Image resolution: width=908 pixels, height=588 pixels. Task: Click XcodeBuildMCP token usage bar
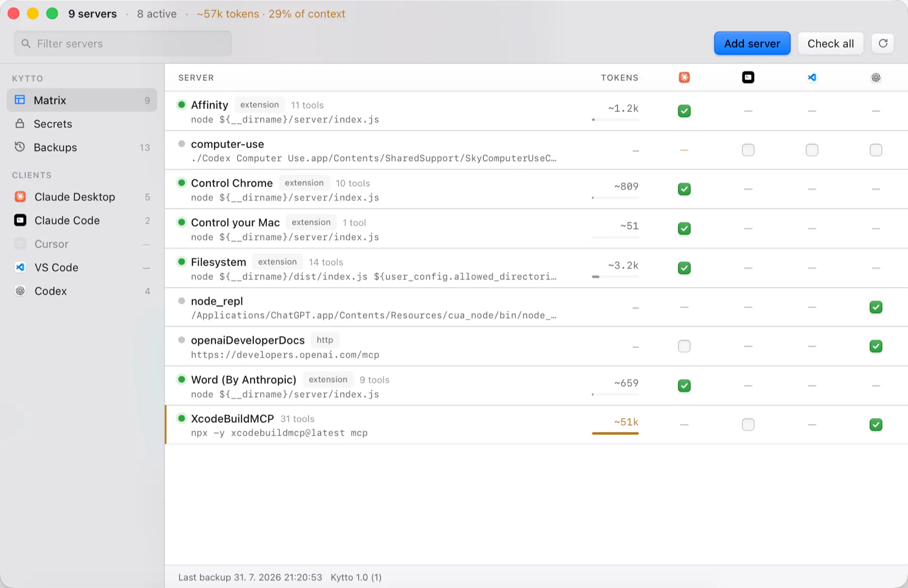(615, 433)
